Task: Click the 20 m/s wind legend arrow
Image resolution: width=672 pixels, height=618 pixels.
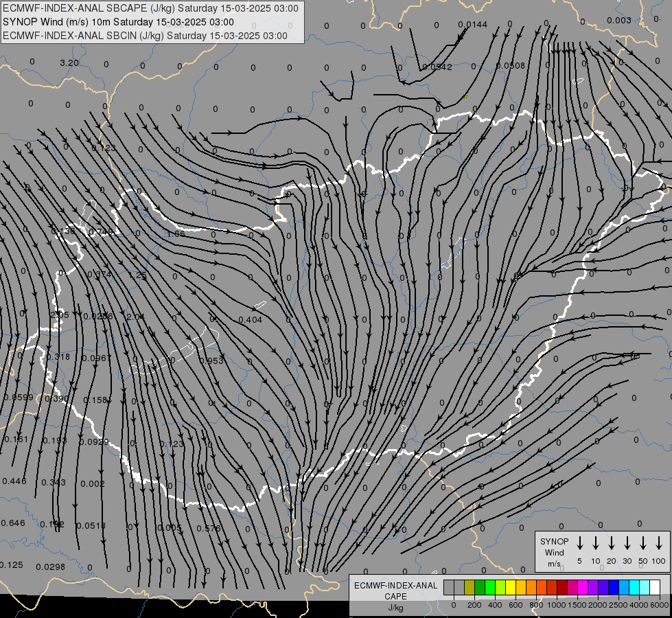Action: tap(611, 543)
